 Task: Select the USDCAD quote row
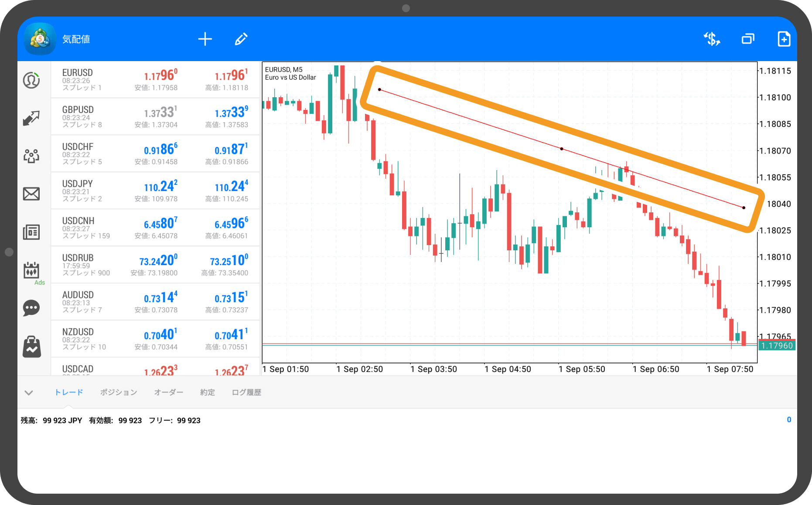pyautogui.click(x=155, y=367)
